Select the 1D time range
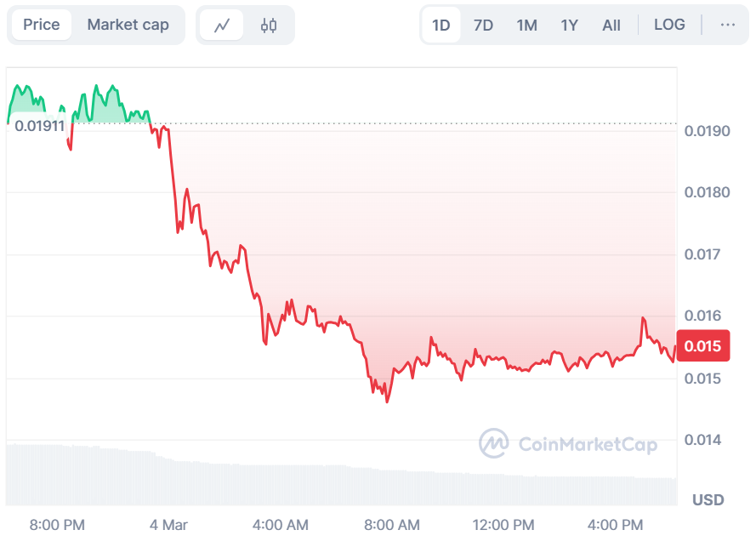The height and width of the screenshot is (547, 756). tap(441, 25)
